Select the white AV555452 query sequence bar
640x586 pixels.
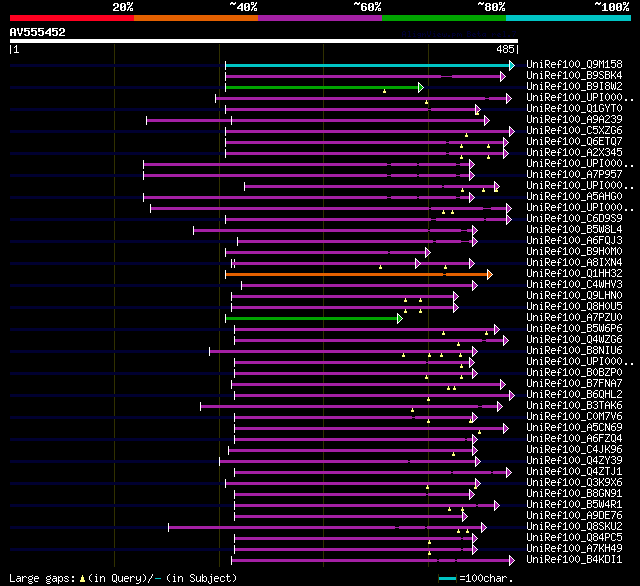(x=264, y=41)
